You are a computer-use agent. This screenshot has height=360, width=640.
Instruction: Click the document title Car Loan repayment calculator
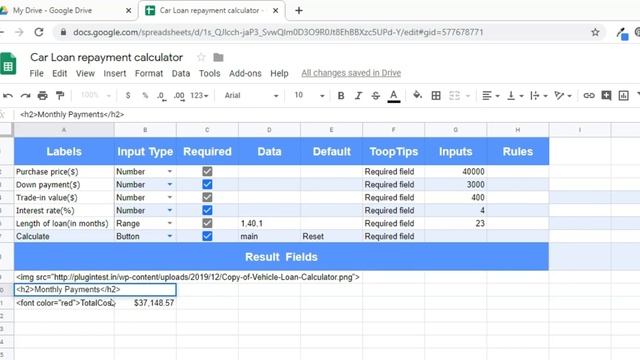click(x=106, y=58)
